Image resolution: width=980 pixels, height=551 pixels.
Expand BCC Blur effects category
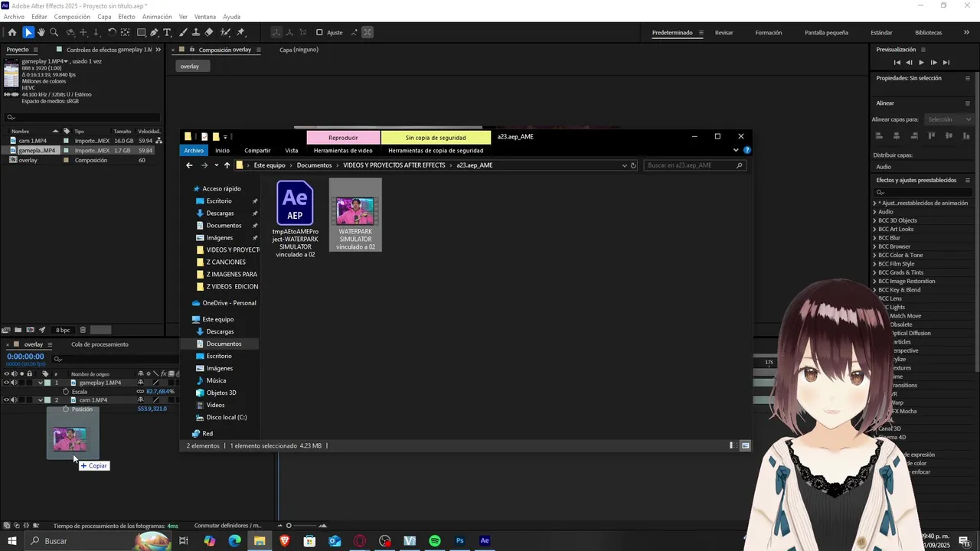875,238
